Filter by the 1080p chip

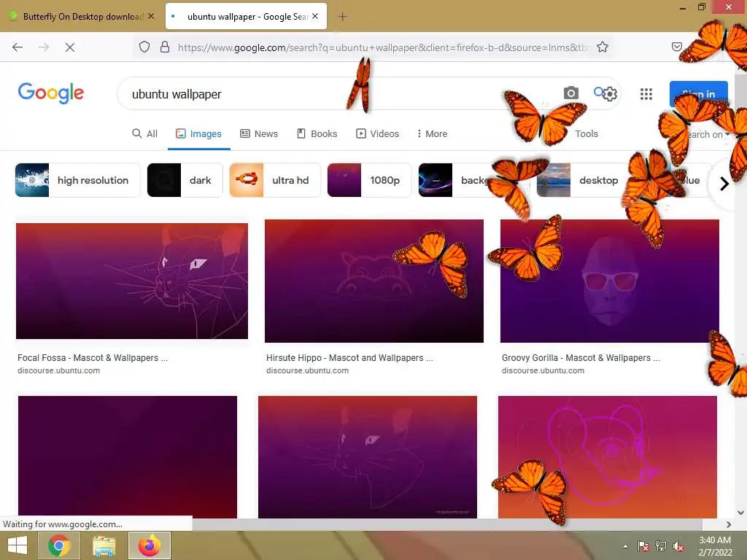click(x=369, y=180)
